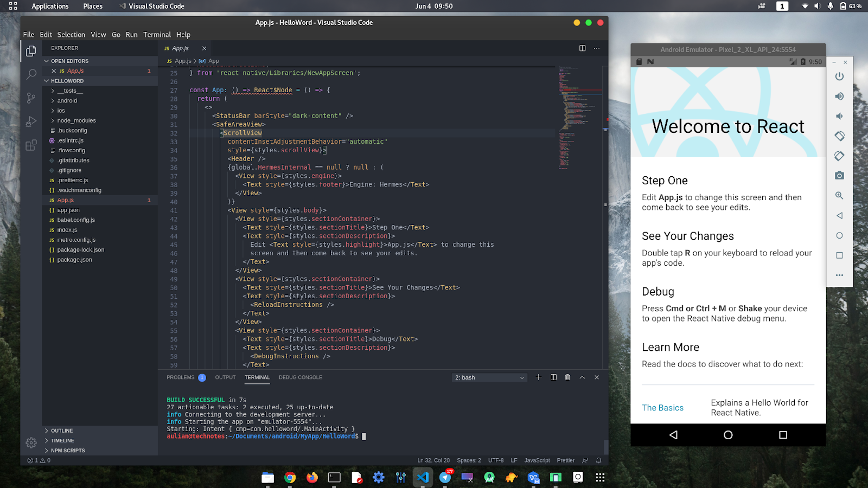Click emulator volume down button
The height and width of the screenshot is (488, 868).
tap(839, 116)
